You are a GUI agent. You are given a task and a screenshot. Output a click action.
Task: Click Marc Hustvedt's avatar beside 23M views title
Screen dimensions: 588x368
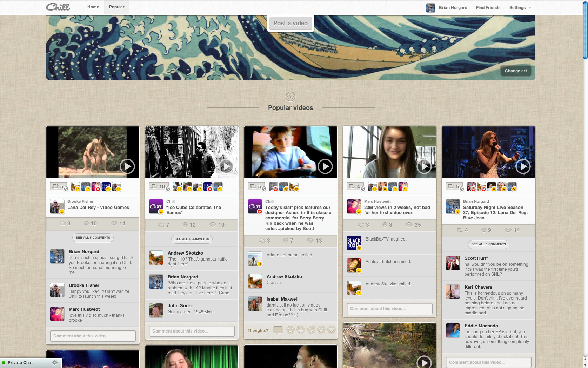coord(354,206)
